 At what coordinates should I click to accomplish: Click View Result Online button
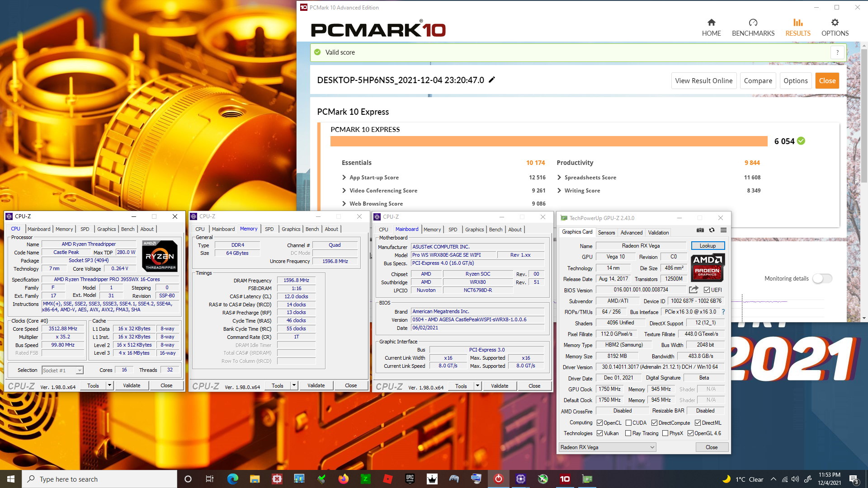tap(703, 81)
